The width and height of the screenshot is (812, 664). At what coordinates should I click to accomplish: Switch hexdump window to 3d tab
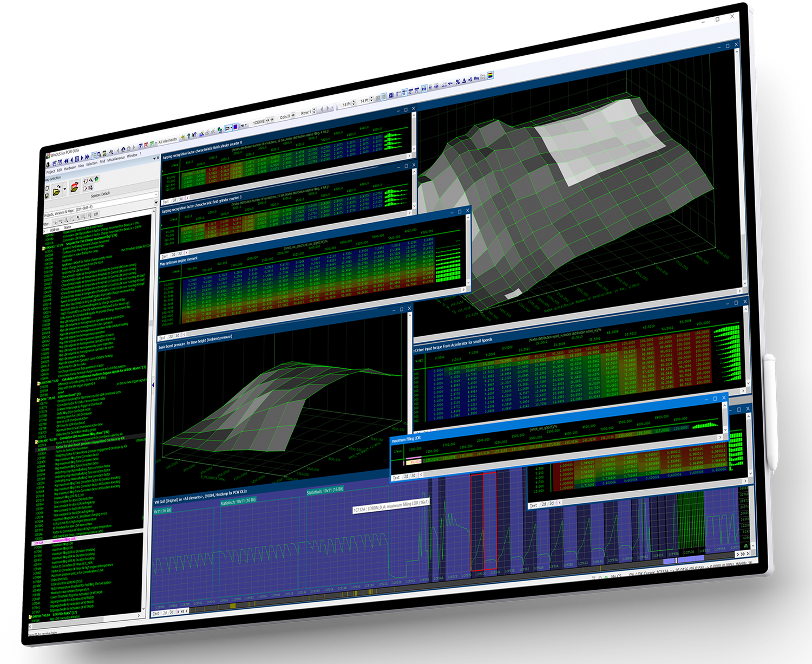tap(172, 613)
